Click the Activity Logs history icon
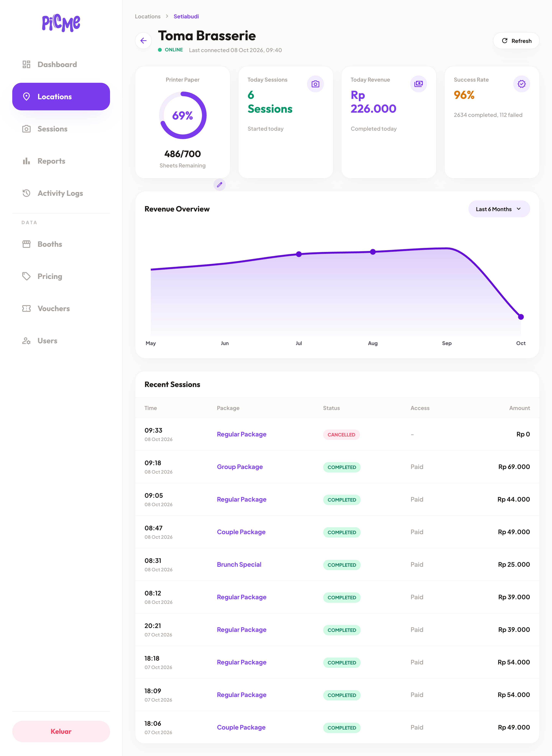The height and width of the screenshot is (756, 552). tap(26, 193)
